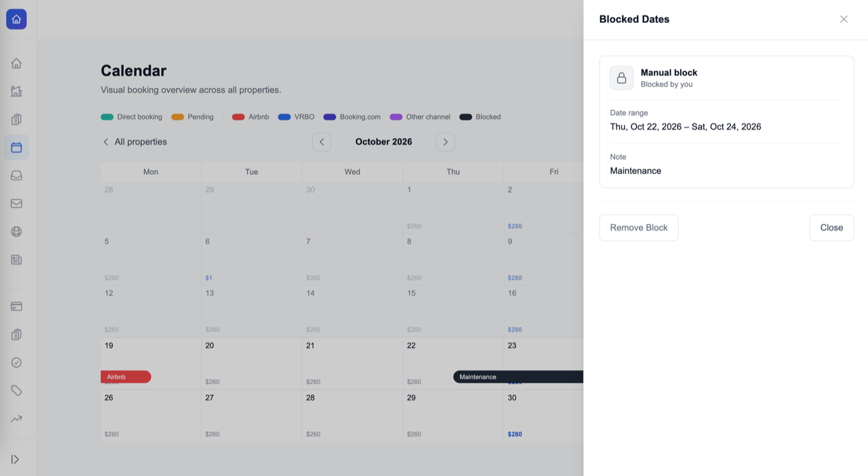Viewport: 868px width, 476px height.
Task: Click the purple Other channel legend swatch
Action: coord(396,117)
